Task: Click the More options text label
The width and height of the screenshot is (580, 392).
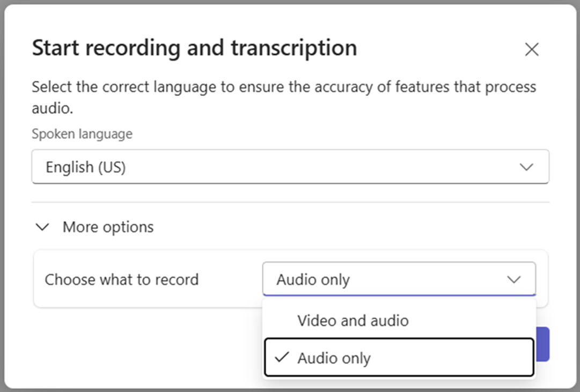Action: (108, 227)
